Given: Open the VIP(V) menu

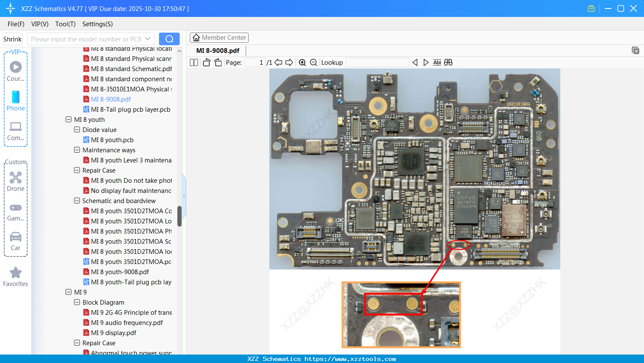Looking at the screenshot, I should [40, 24].
